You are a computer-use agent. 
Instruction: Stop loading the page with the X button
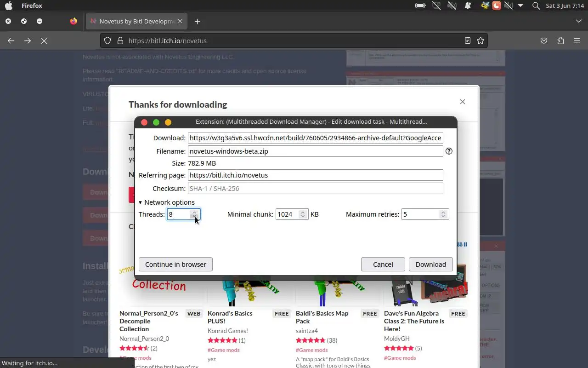[44, 40]
